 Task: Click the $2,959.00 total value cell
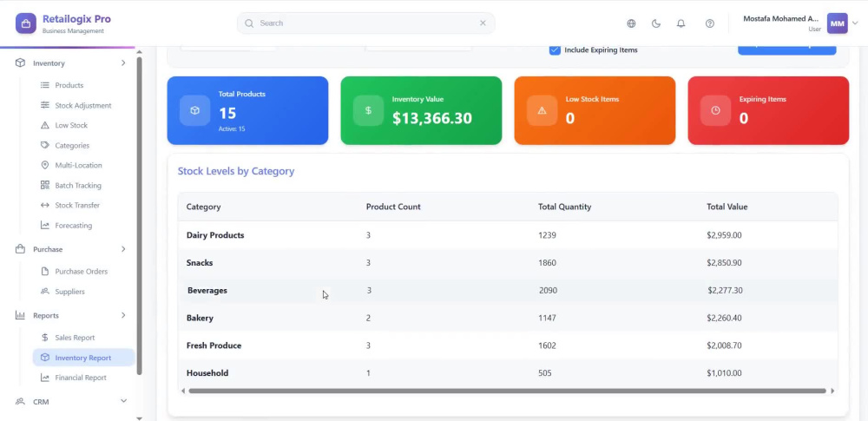click(x=724, y=235)
